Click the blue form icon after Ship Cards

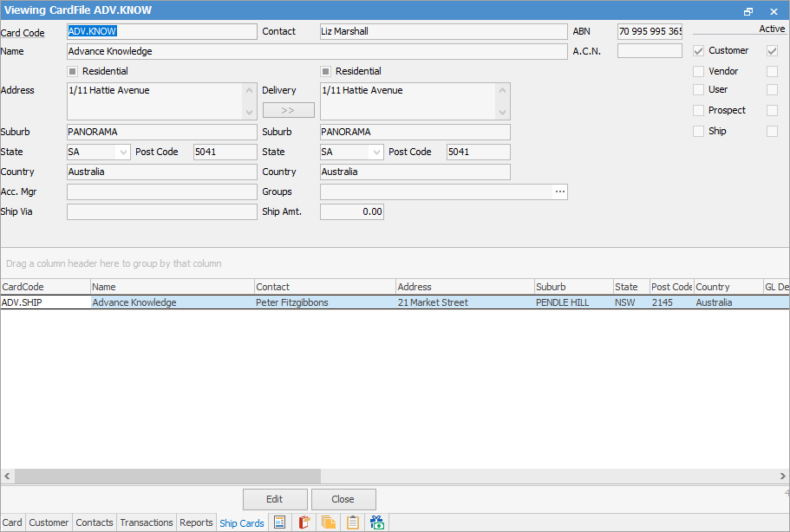coord(279,522)
